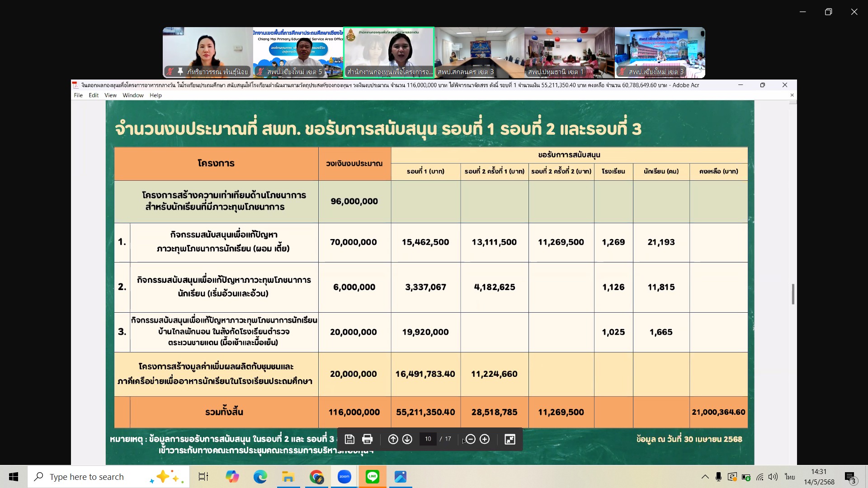Click the muted mic icon on สพป.เชียงใหม่ เขต 3
The height and width of the screenshot is (488, 868).
coord(622,71)
